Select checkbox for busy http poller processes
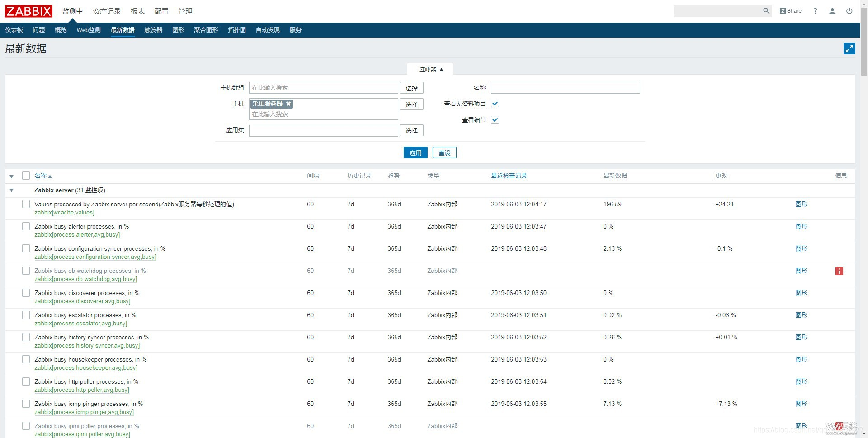The width and height of the screenshot is (868, 438). 26,381
